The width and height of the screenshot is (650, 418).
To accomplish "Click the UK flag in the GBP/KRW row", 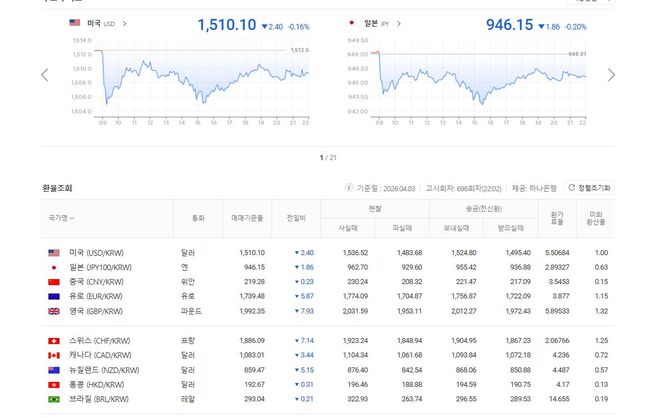I will pos(53,311).
